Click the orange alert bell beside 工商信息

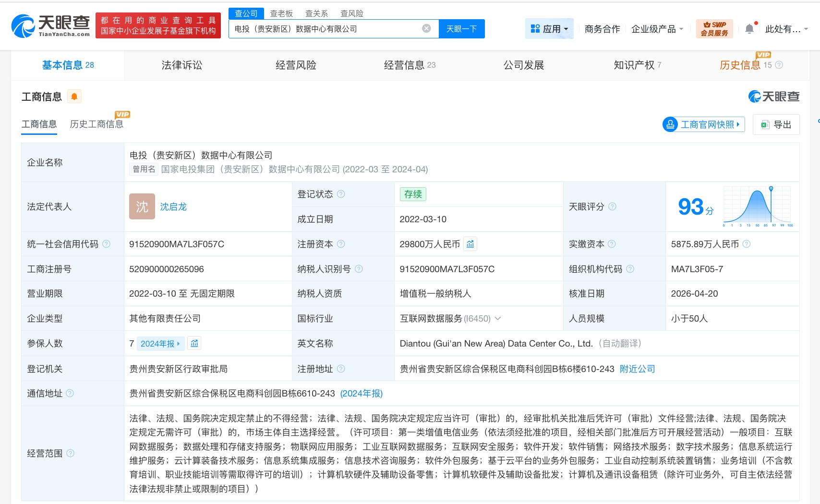click(x=74, y=97)
